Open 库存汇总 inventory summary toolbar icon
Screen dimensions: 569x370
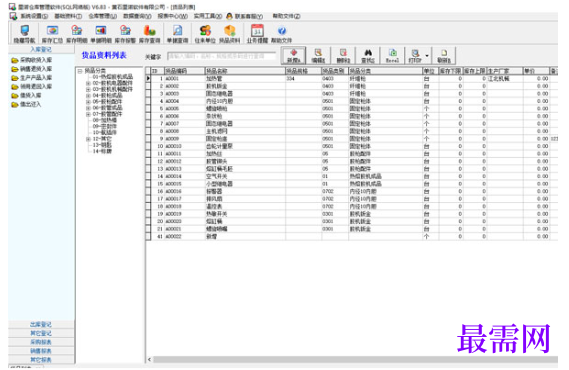[52, 34]
